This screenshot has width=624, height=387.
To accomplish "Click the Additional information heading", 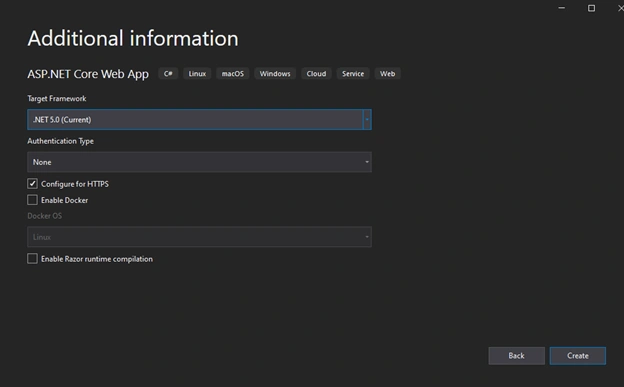I will click(133, 39).
